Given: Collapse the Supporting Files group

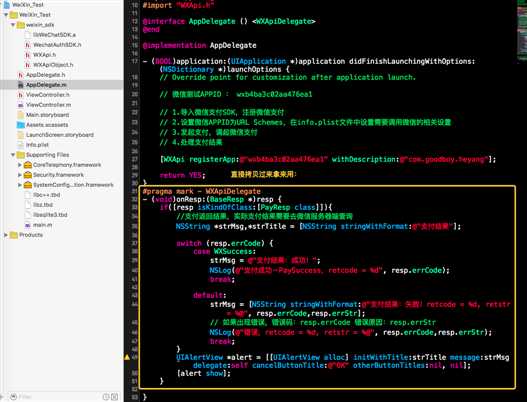Looking at the screenshot, I should (13, 155).
